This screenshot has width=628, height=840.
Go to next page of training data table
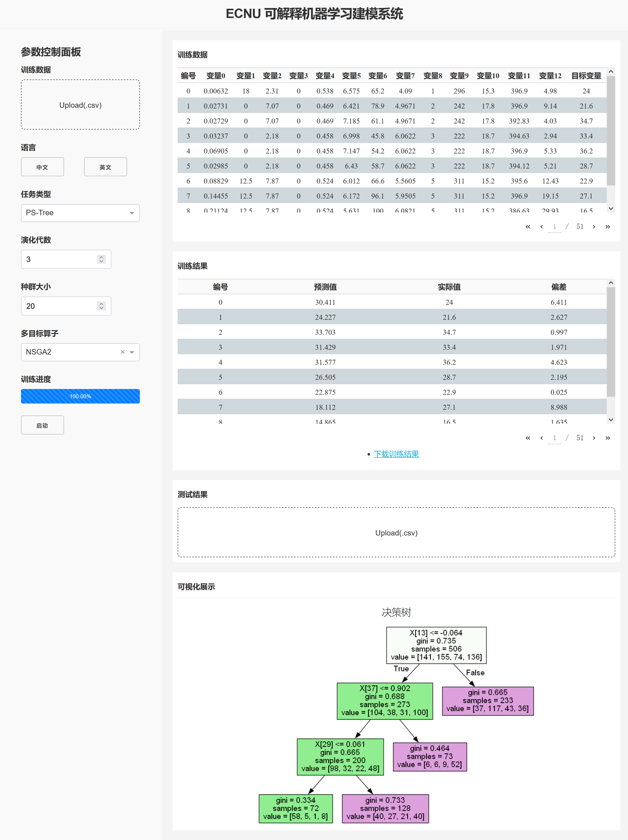coord(594,227)
